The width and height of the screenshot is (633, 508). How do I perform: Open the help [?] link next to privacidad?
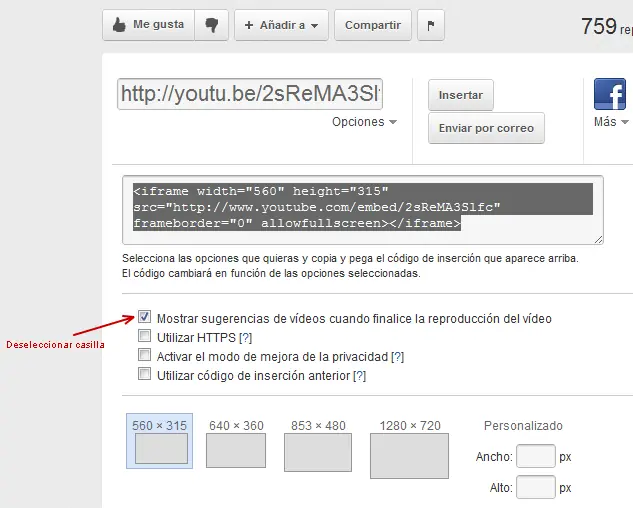398,357
